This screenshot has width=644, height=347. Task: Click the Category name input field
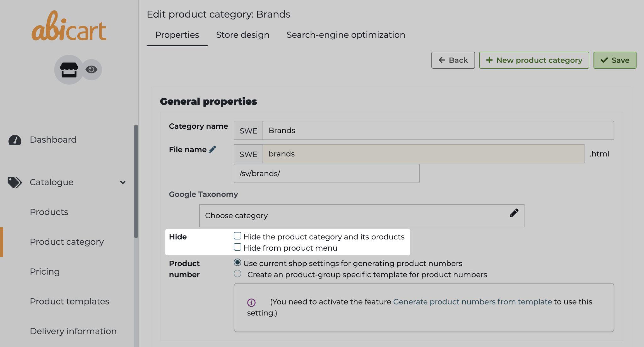click(x=438, y=130)
